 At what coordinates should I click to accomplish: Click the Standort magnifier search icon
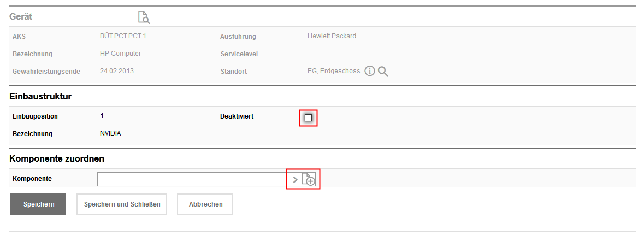[383, 71]
